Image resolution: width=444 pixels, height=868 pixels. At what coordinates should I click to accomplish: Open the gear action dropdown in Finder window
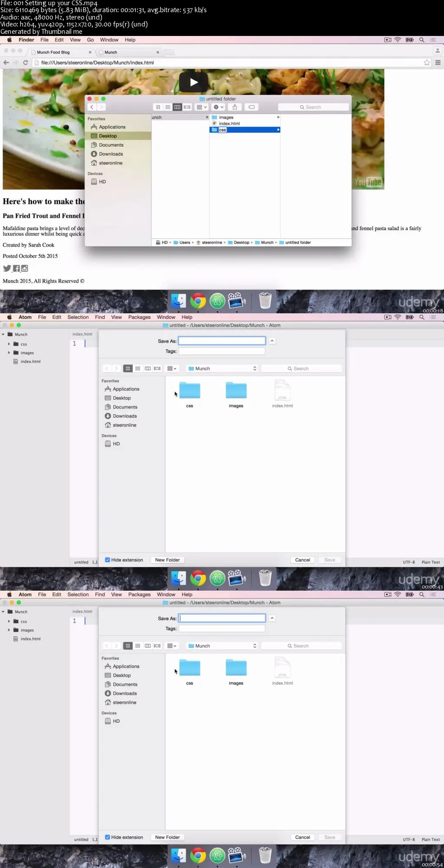[x=218, y=107]
